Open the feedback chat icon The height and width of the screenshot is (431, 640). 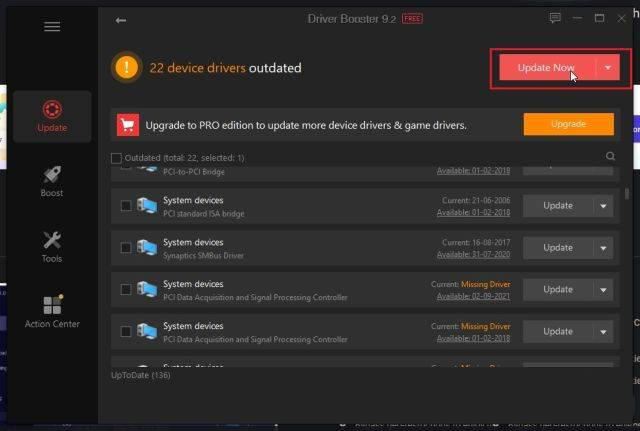[555, 19]
